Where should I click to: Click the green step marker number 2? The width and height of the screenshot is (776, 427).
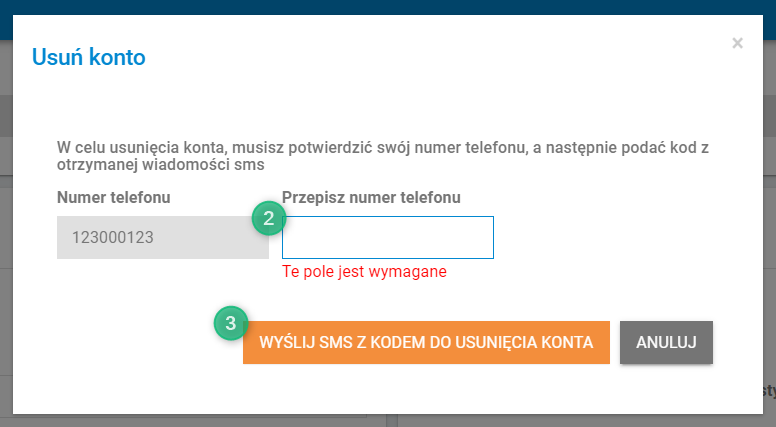[269, 218]
